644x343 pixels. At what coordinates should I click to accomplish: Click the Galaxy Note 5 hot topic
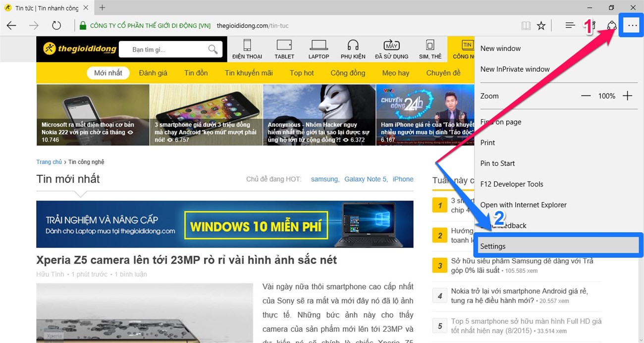[x=366, y=179]
